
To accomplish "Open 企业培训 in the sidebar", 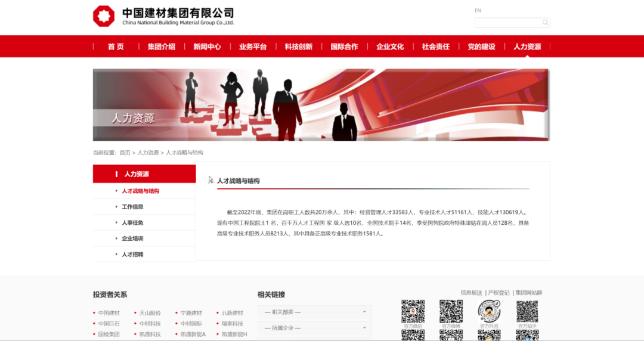I will [132, 238].
